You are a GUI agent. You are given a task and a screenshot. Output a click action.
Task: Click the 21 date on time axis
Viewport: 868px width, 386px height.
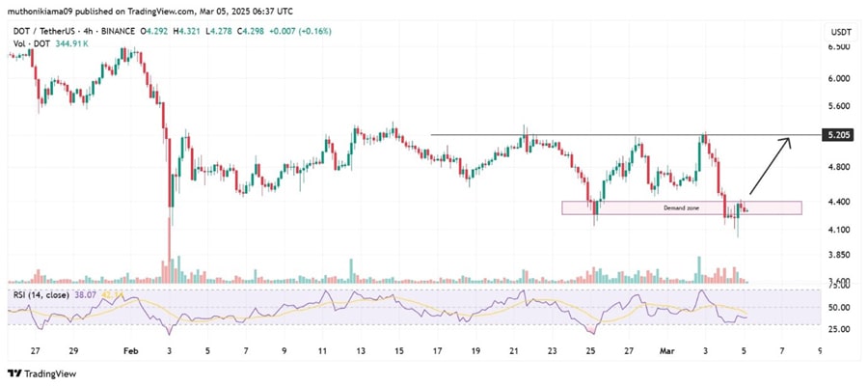click(x=514, y=350)
